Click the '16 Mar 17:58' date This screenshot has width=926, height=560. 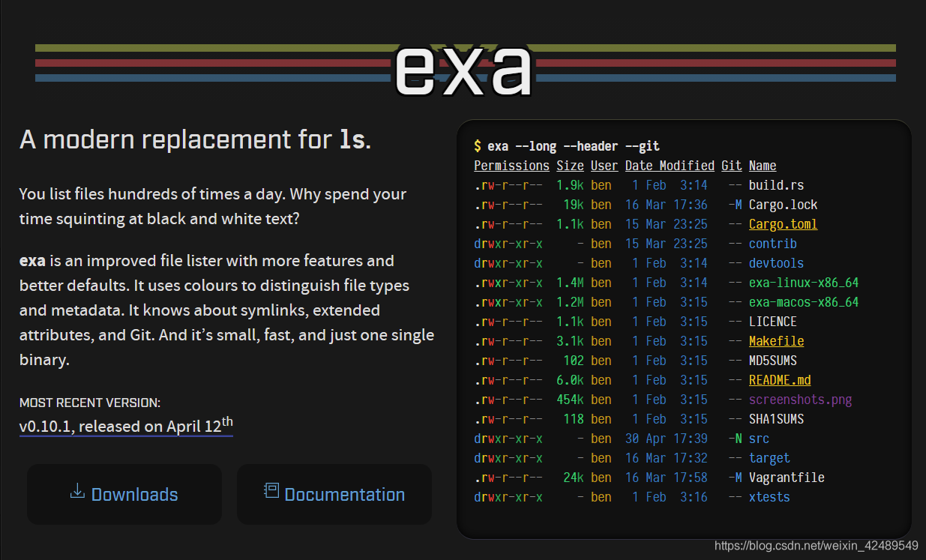tap(667, 478)
